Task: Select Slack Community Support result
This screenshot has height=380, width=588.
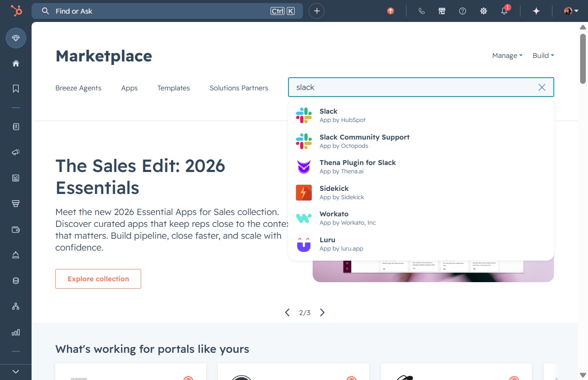Action: point(421,141)
